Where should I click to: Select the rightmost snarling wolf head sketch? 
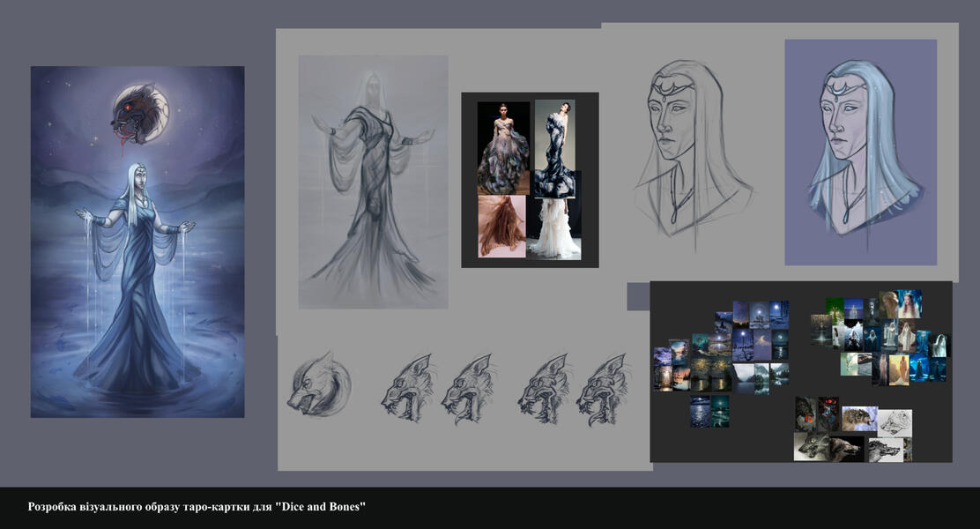click(x=602, y=389)
